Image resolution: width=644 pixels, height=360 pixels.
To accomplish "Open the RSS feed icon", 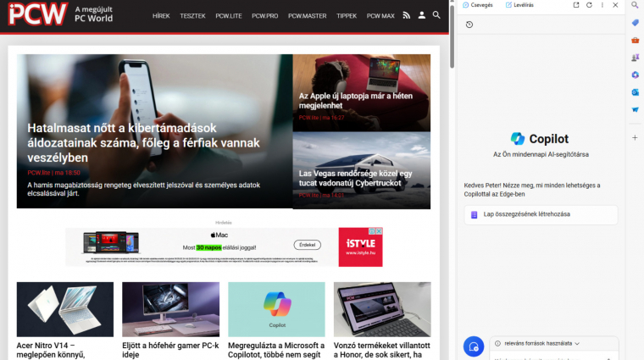I will click(406, 15).
